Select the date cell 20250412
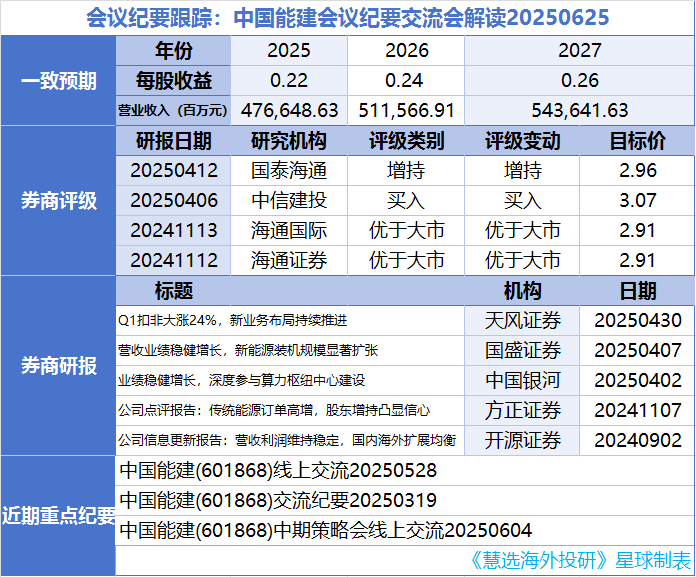Image resolution: width=696 pixels, height=577 pixels. [x=173, y=170]
